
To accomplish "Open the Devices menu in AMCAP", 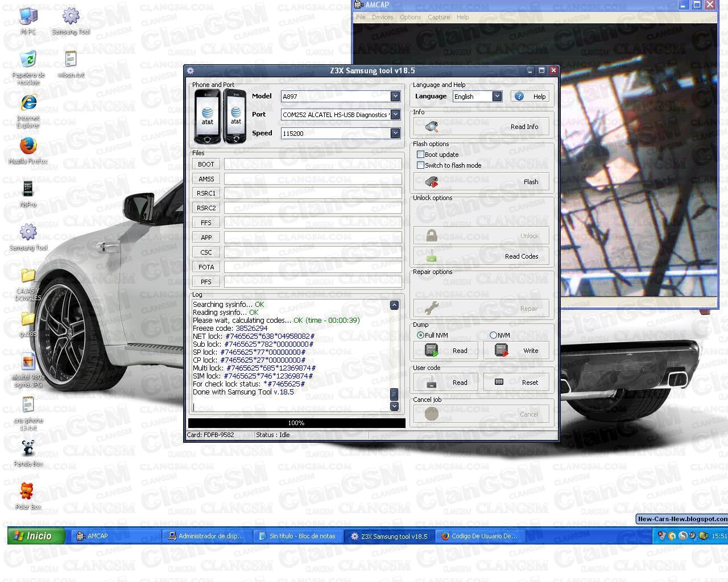I will coord(382,17).
